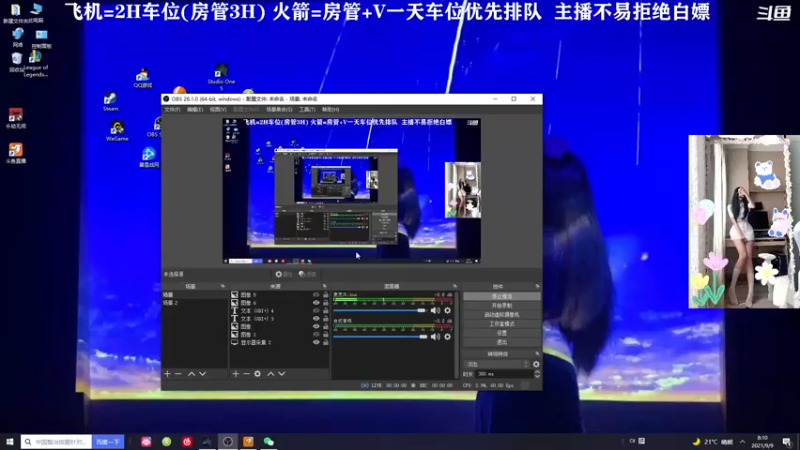Open the scene transition type dropdown
This screenshot has height=450, width=800.
click(497, 364)
